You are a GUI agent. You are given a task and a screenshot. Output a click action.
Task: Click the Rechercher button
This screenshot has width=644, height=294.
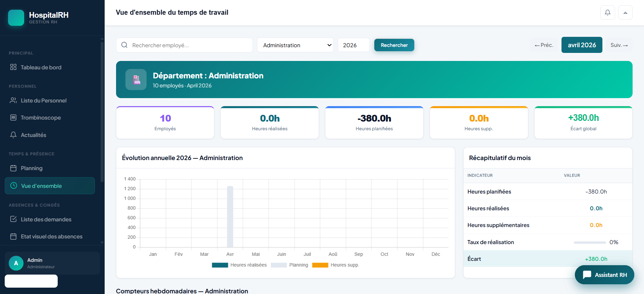[x=394, y=45]
